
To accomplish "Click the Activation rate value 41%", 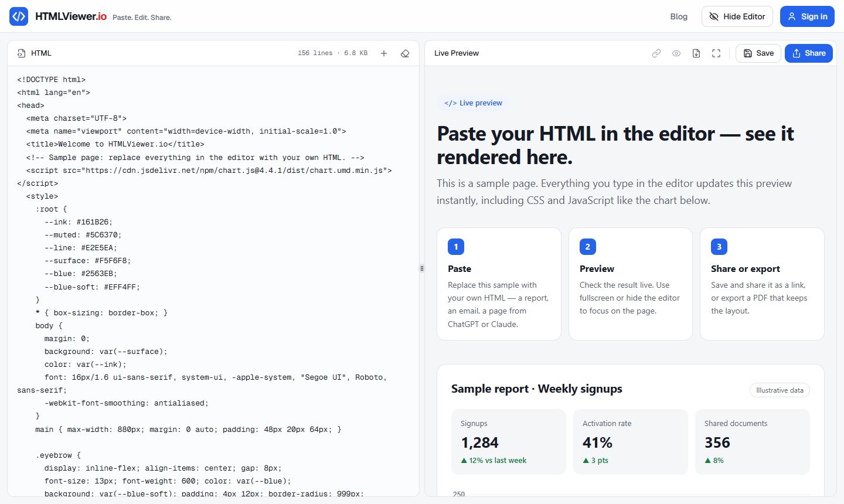I will click(x=597, y=442).
